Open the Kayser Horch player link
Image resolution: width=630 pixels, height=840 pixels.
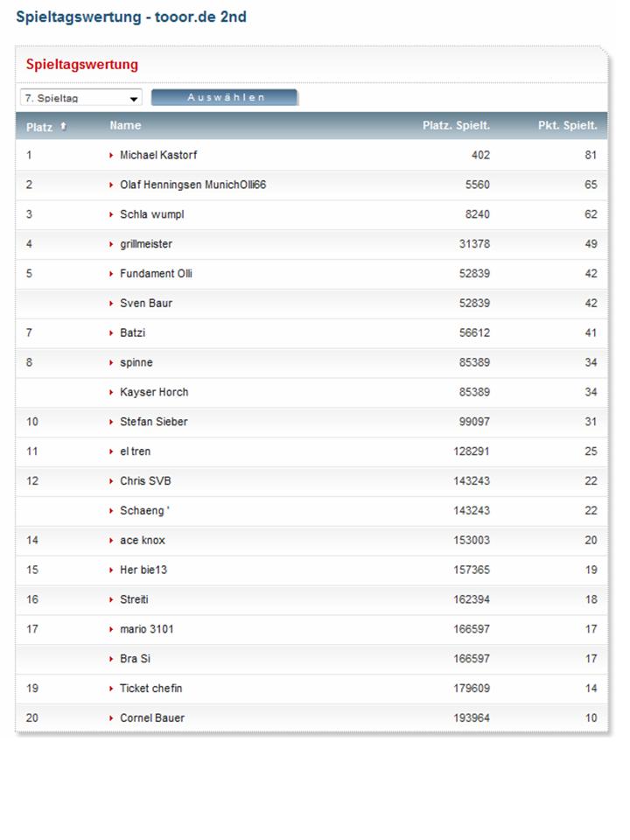point(154,392)
